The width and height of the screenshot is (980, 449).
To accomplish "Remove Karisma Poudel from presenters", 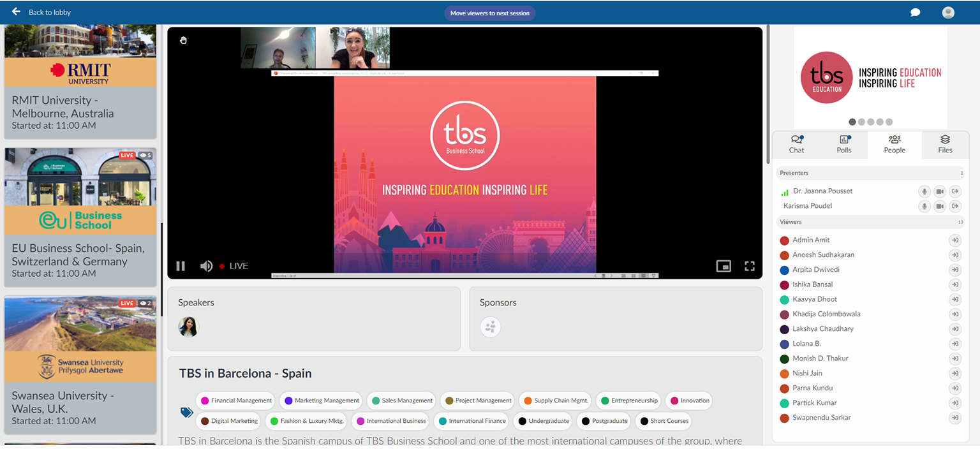I will click(955, 206).
